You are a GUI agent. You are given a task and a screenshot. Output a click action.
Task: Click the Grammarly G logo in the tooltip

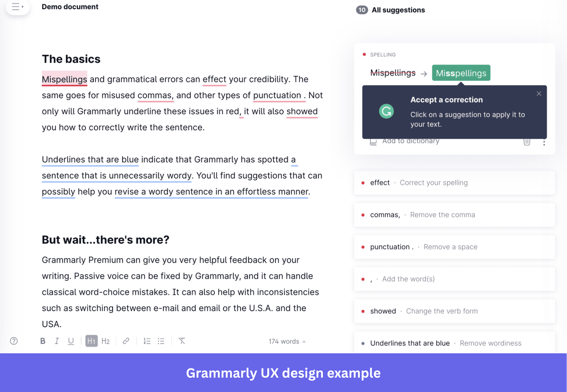tap(386, 111)
